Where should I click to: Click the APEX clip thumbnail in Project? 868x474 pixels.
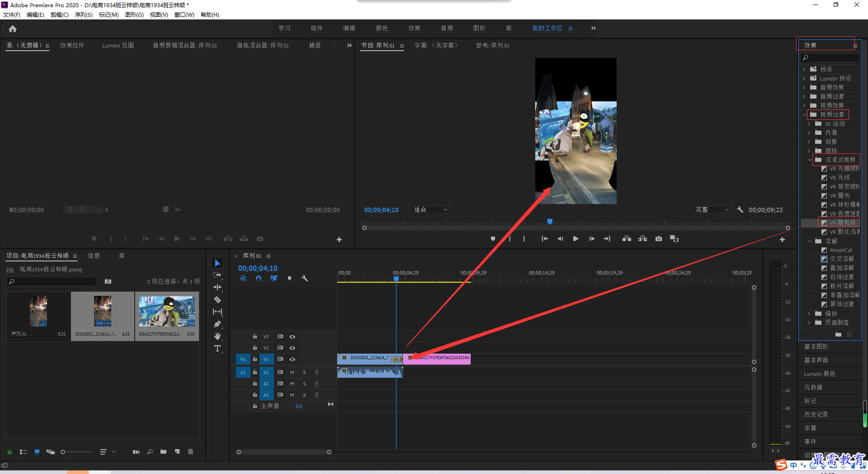[x=167, y=312]
